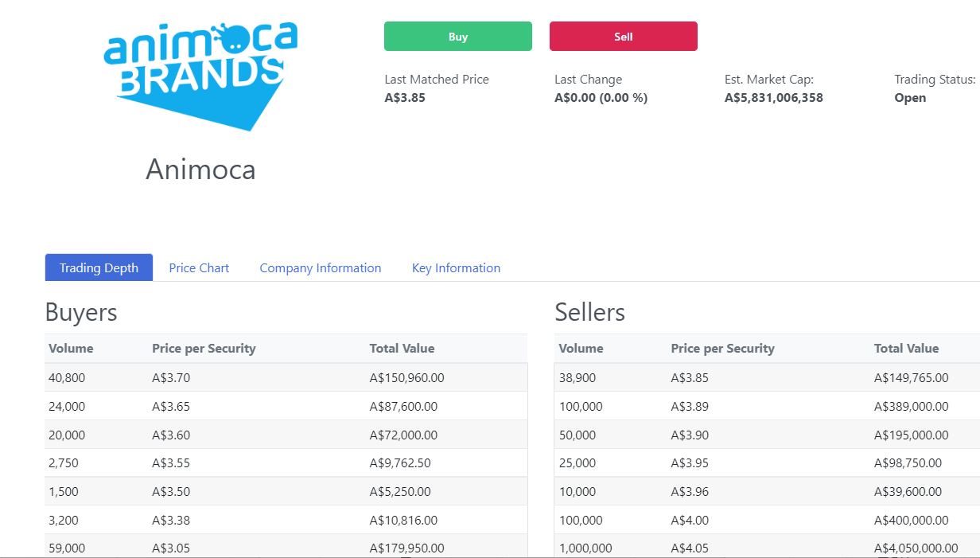Viewport: 980px width, 558px height.
Task: Select the Last Matched Price label
Action: pos(437,80)
